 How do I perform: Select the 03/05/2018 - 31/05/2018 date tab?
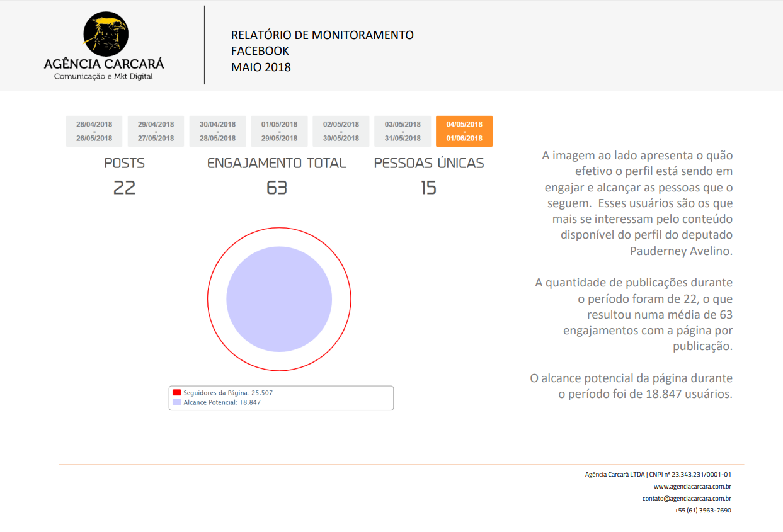click(x=403, y=131)
